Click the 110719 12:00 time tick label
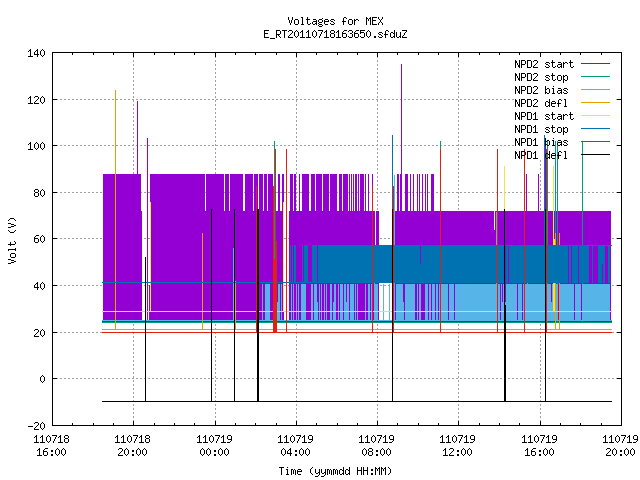 point(457,446)
